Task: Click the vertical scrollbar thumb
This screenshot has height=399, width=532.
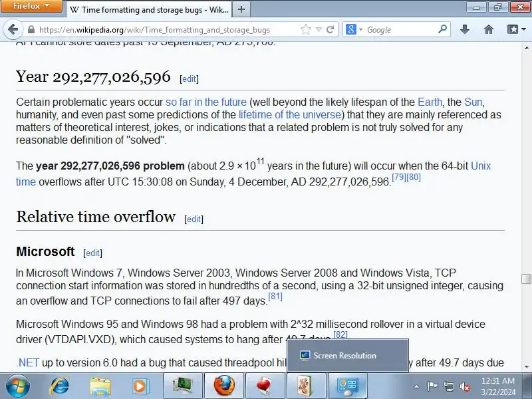Action: (526, 279)
